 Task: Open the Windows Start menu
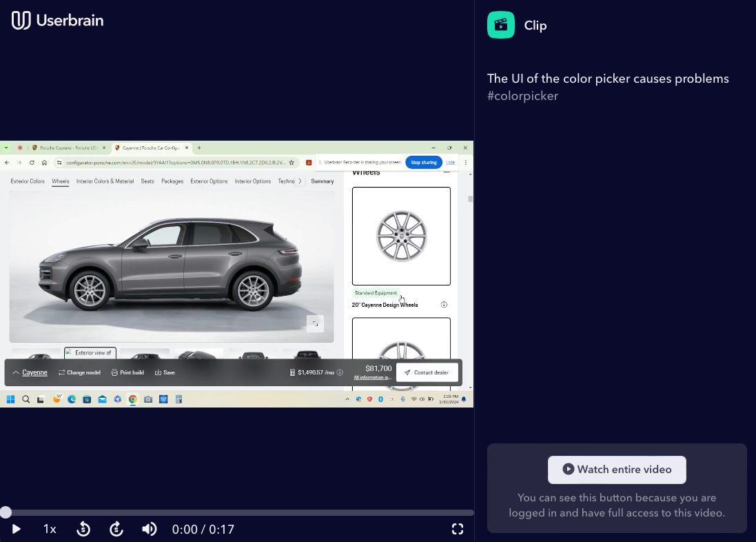click(x=10, y=399)
